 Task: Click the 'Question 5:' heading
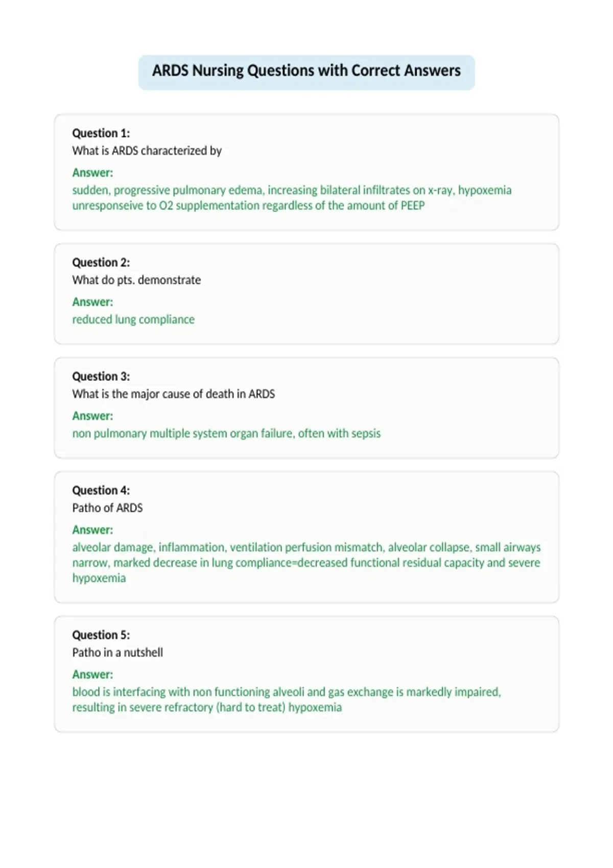101,635
